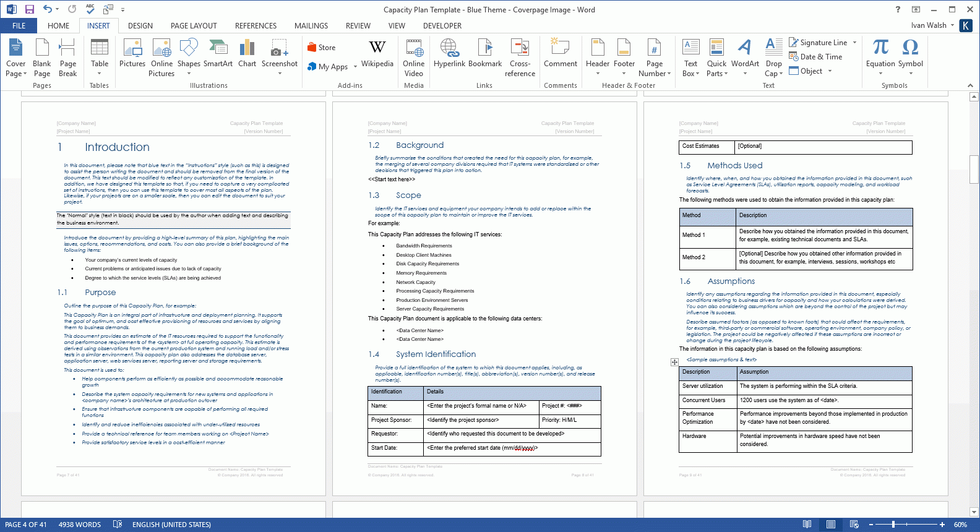Click the Store button in Add-ins
980x532 pixels.
click(x=322, y=48)
